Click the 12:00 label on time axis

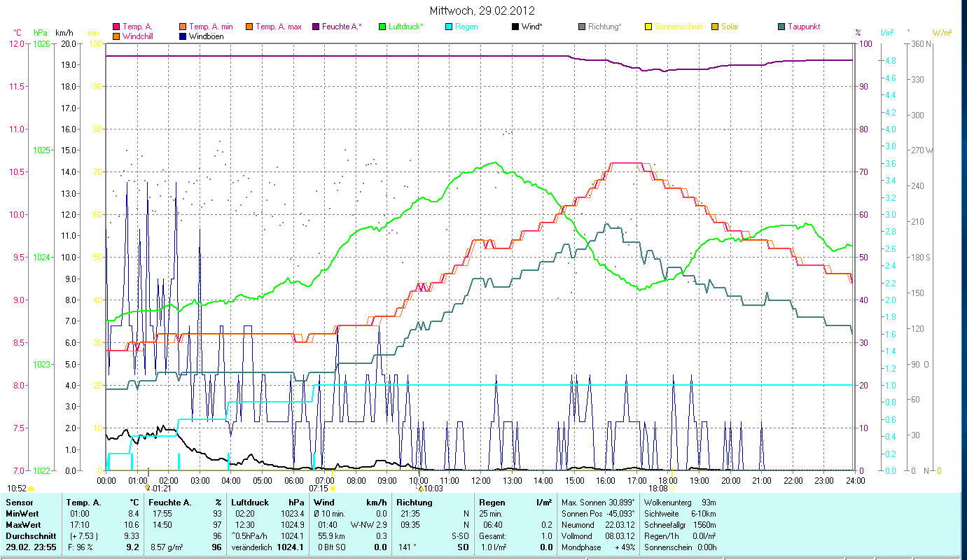[481, 480]
